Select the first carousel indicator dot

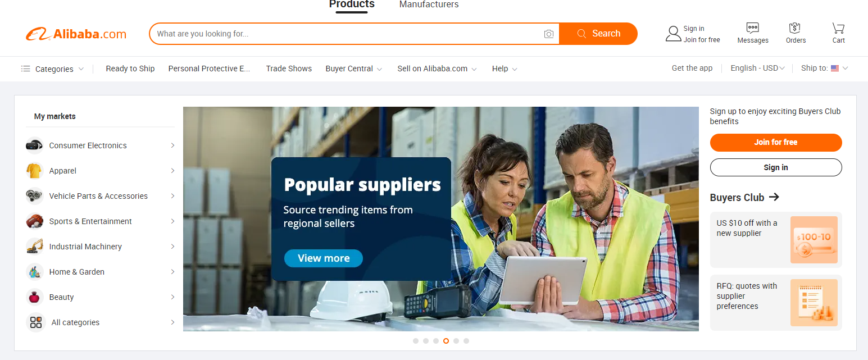pyautogui.click(x=416, y=341)
